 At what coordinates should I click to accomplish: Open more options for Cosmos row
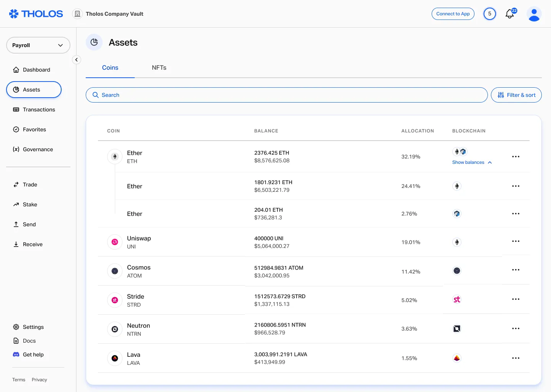pyautogui.click(x=515, y=270)
